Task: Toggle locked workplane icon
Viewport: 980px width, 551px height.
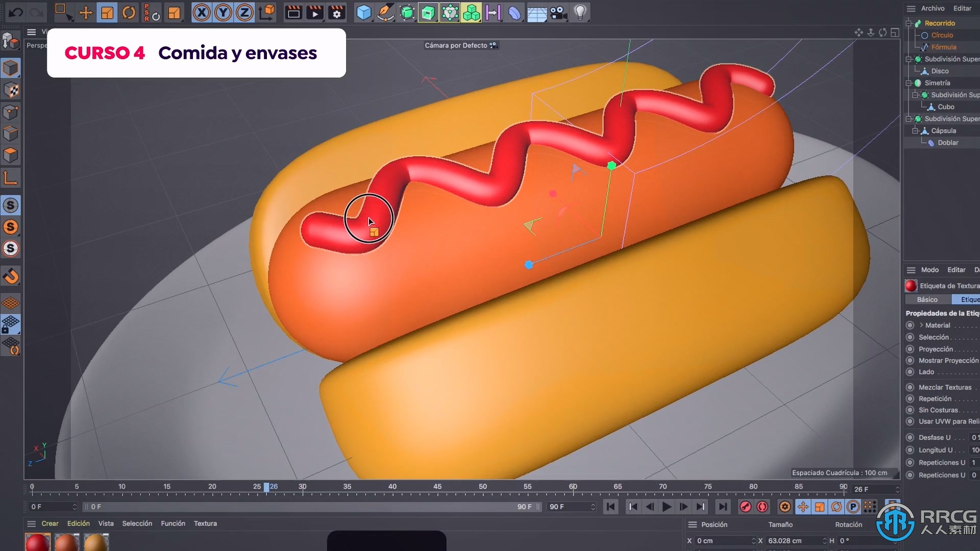Action: (x=11, y=324)
